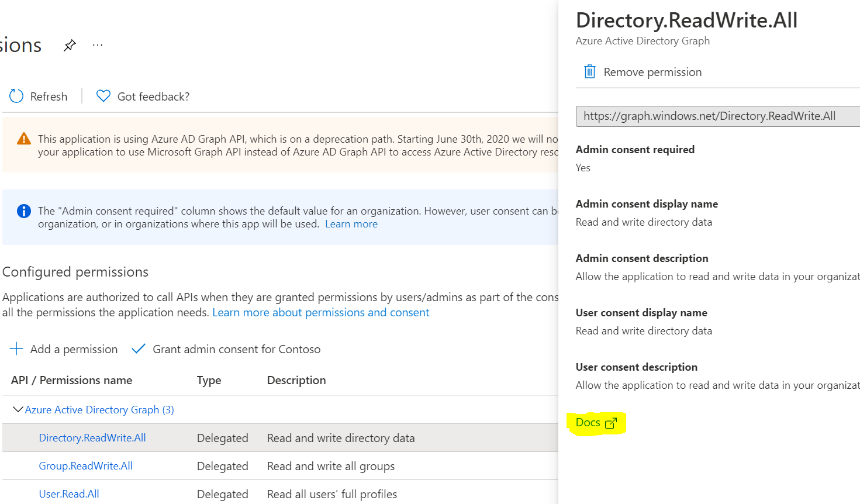Click the info icon in the blue banner
The image size is (860, 504).
tap(23, 210)
